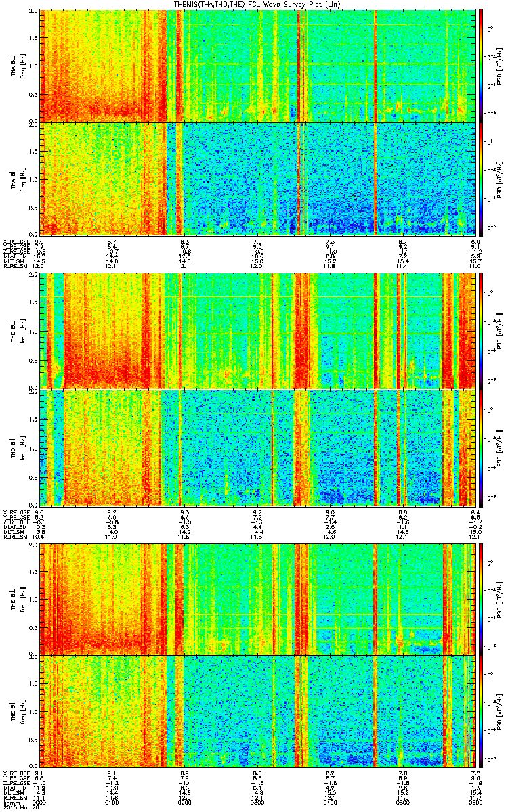Click the THE B⊥ spectrogram panel
The height and width of the screenshot is (812, 508).
coord(257,598)
